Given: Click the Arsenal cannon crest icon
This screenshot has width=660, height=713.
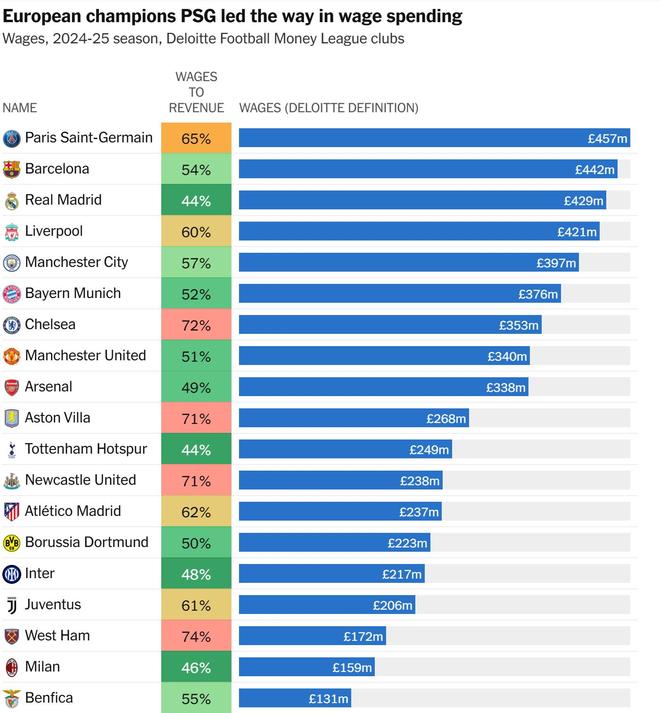Looking at the screenshot, I should (x=12, y=386).
